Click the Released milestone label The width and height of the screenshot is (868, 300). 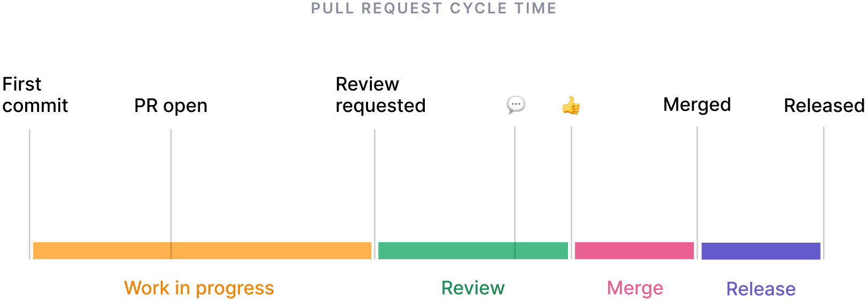coord(824,106)
